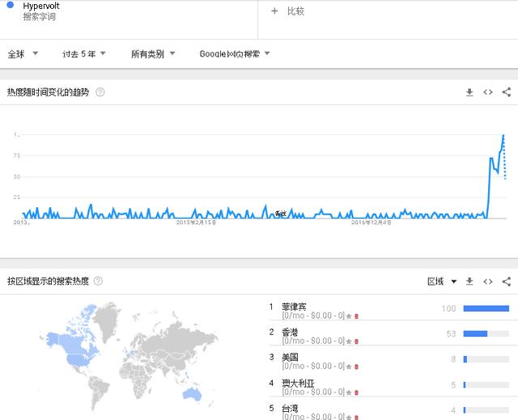Click the 澳大利亚 interest bar at 5
Image resolution: width=518 pixels, height=420 pixels.
coord(486,384)
